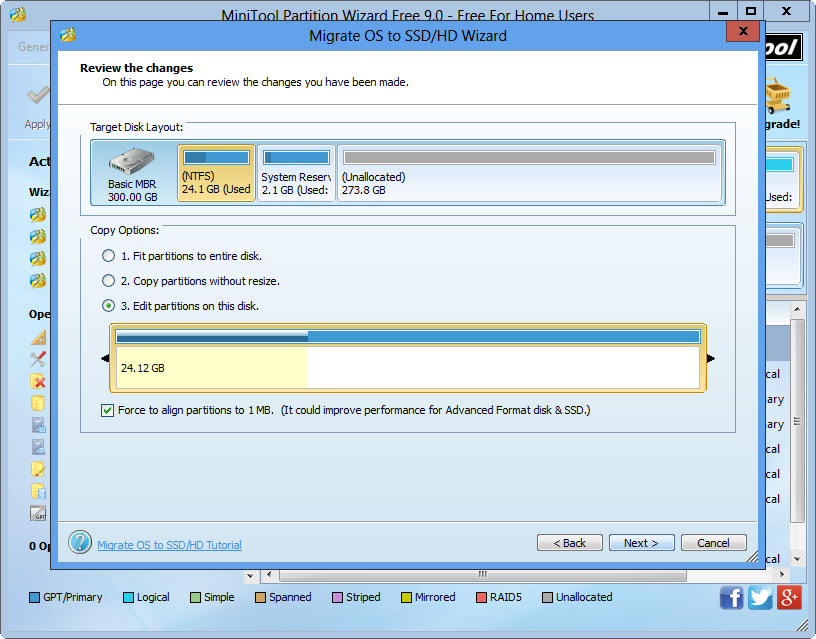Open the Migrate OS to SSD/HD Tutorial link
This screenshot has height=639, width=816.
[169, 545]
